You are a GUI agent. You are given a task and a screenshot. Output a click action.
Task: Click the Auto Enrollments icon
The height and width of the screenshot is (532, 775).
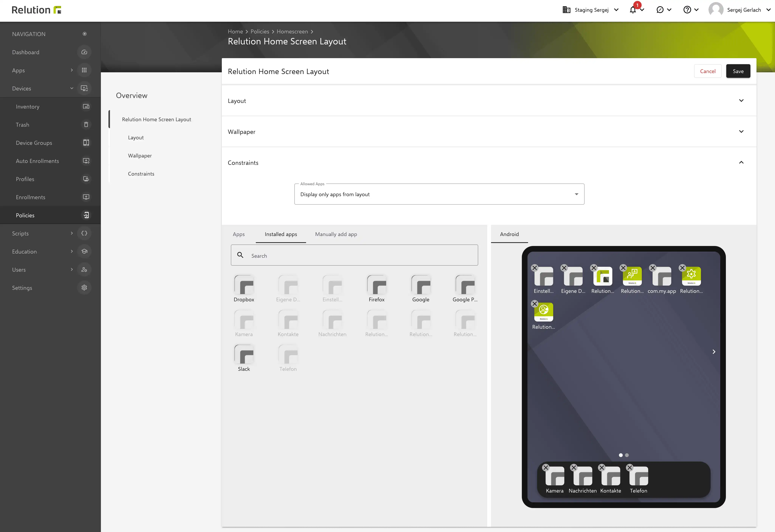[x=86, y=161]
